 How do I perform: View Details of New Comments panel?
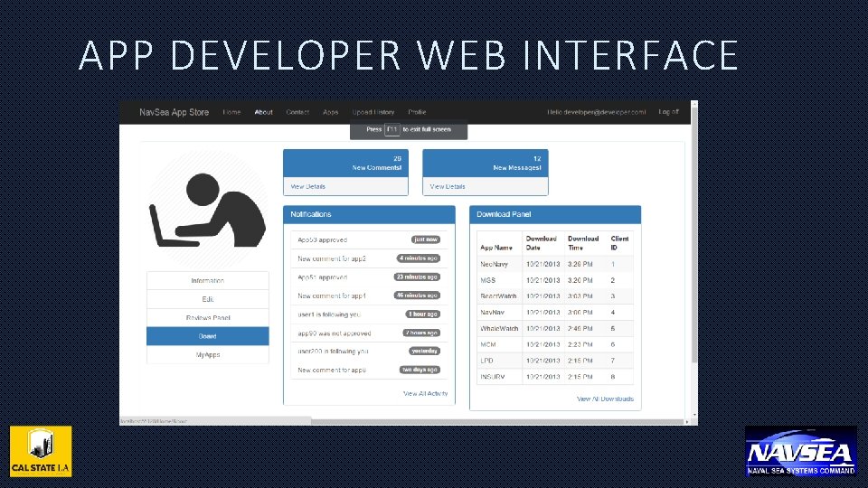[x=307, y=187]
